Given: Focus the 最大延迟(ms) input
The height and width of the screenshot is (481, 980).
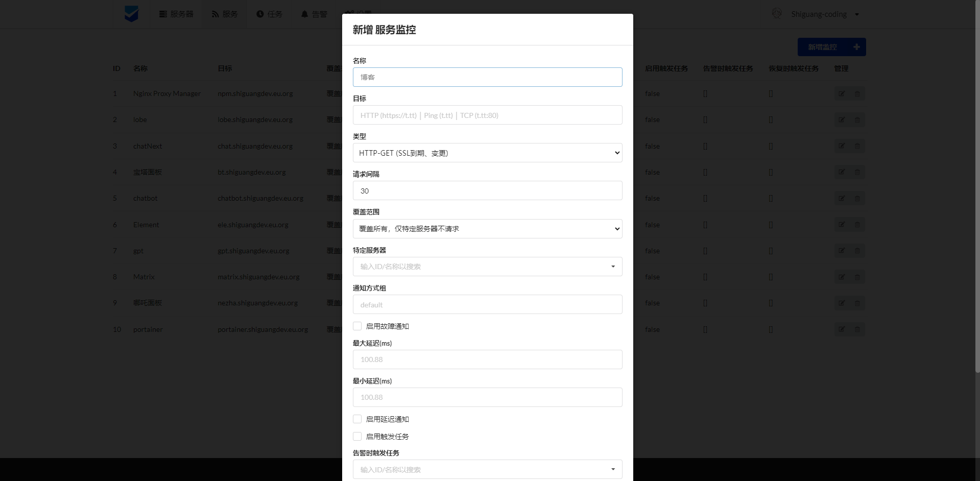Looking at the screenshot, I should [488, 359].
